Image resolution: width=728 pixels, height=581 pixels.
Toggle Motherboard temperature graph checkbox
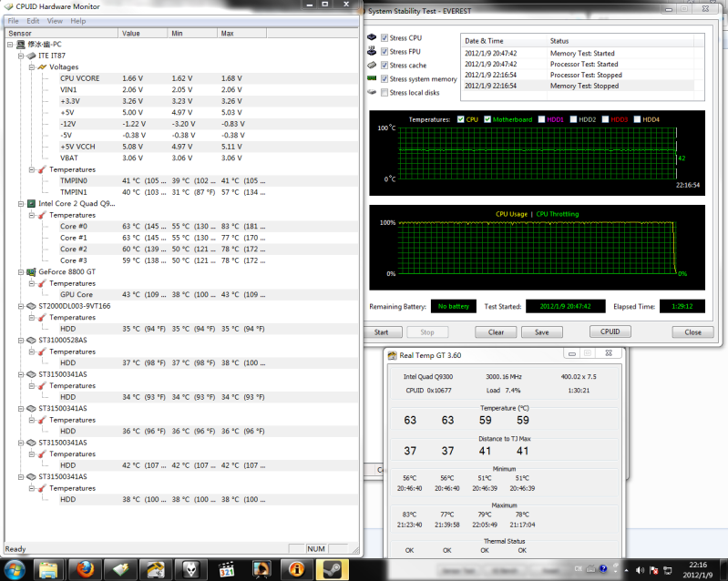tap(488, 119)
